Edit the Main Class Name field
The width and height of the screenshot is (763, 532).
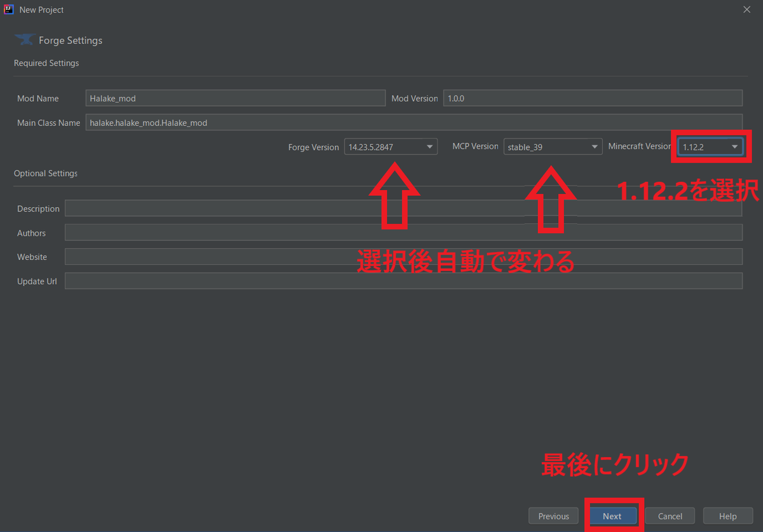414,123
